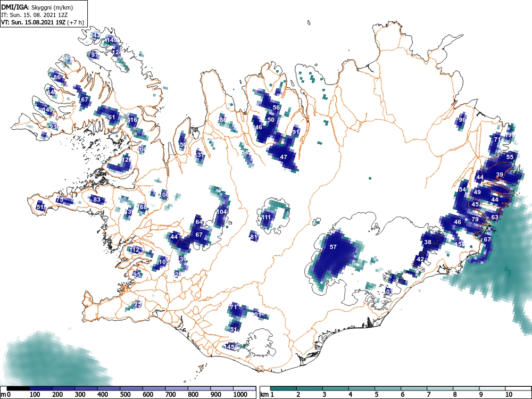Click the value 116 in the Westfjords
Viewport: 532px width, 399px height.
coord(132,120)
